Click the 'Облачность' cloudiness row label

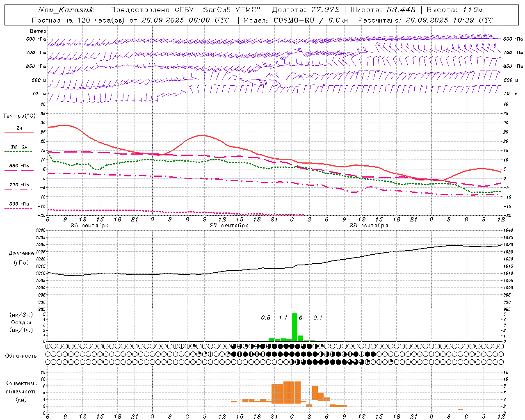pos(21,356)
